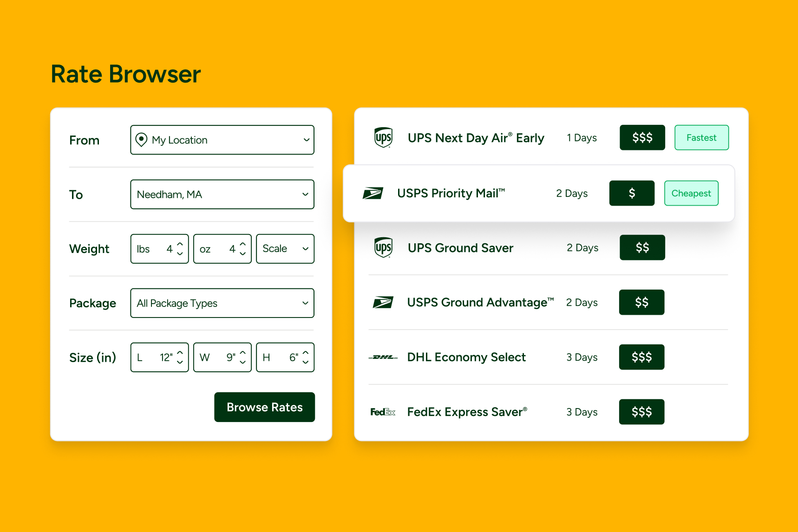The width and height of the screenshot is (798, 532).
Task: Click the UPS logo next to Ground Saver
Action: (383, 248)
